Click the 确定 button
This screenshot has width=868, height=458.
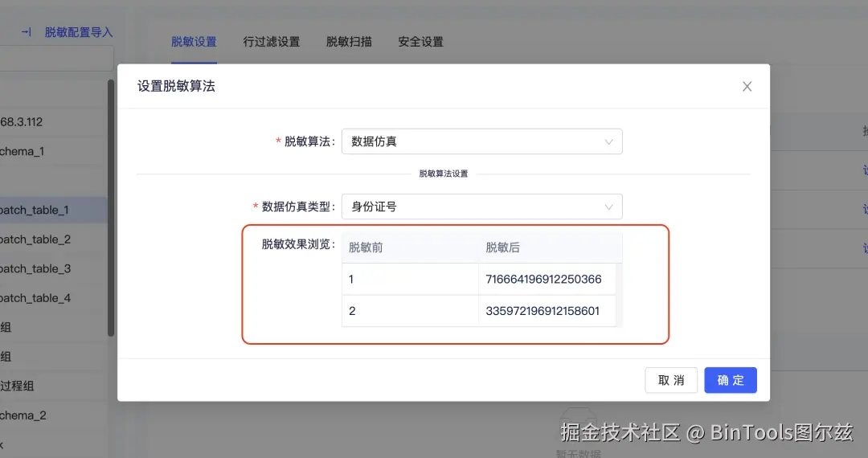[730, 381]
